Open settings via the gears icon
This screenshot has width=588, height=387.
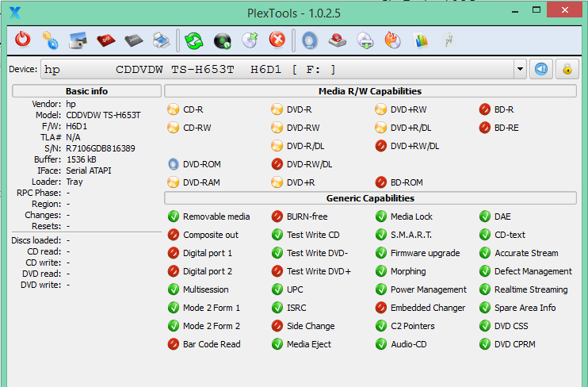tap(50, 40)
